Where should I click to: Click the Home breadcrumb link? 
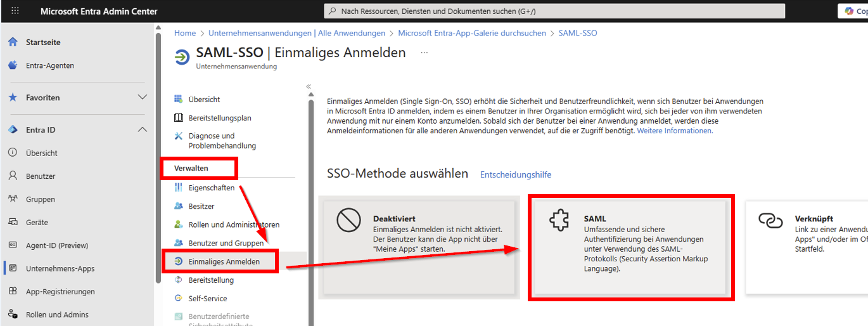coord(185,33)
